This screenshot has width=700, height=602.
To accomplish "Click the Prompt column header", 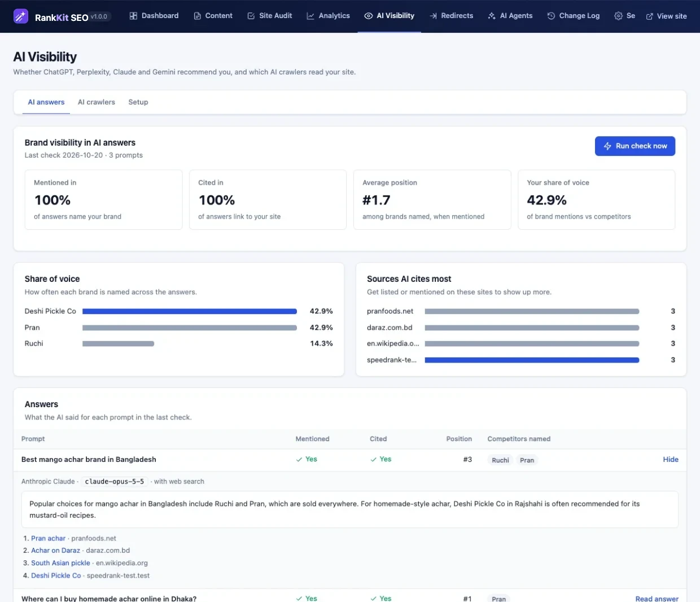I will point(33,439).
